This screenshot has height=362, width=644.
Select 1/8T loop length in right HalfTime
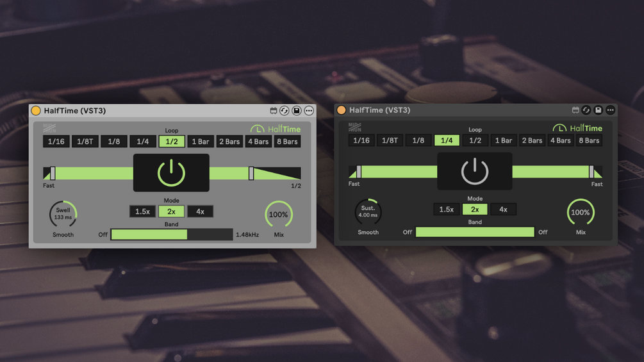pos(390,140)
